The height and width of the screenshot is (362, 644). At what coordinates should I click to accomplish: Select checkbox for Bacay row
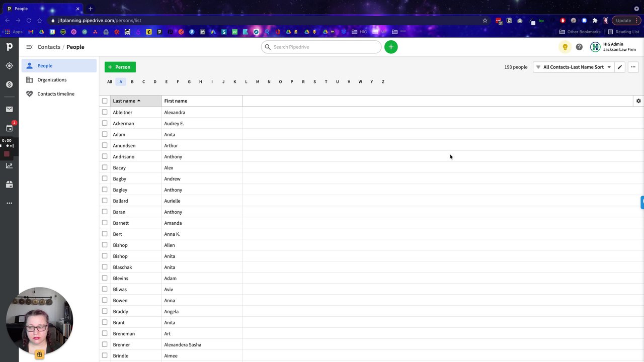[x=105, y=167]
